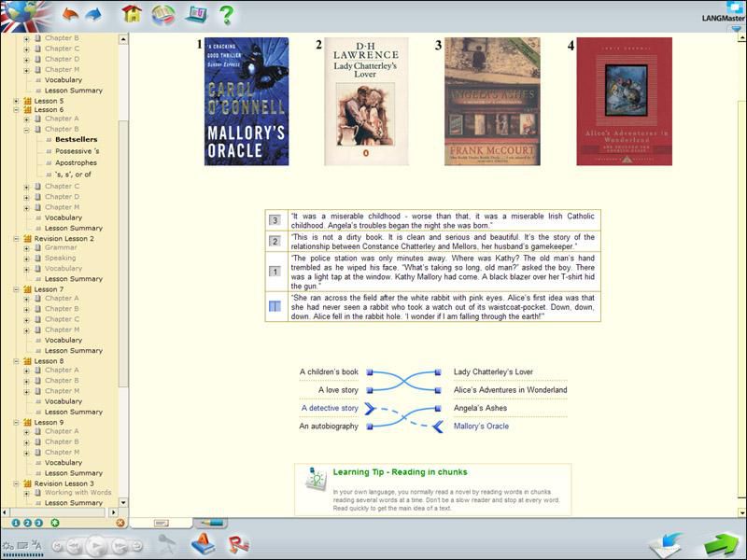Click the 'A children's book' matching label
The width and height of the screenshot is (747, 560).
329,372
